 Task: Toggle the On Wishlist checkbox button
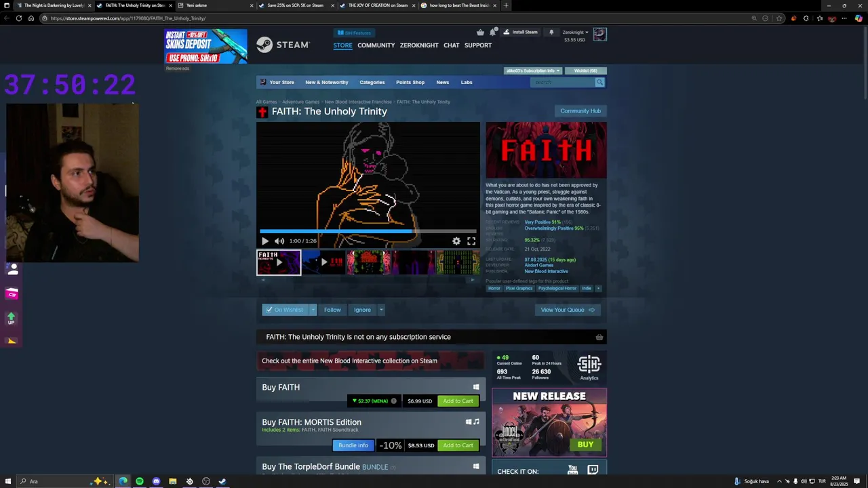[x=285, y=310]
